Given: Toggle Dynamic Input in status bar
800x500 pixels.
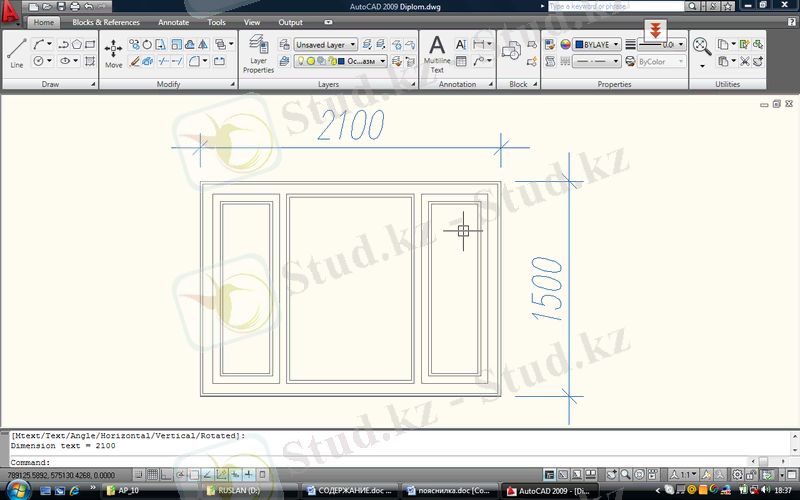Looking at the screenshot, I should click(x=235, y=474).
